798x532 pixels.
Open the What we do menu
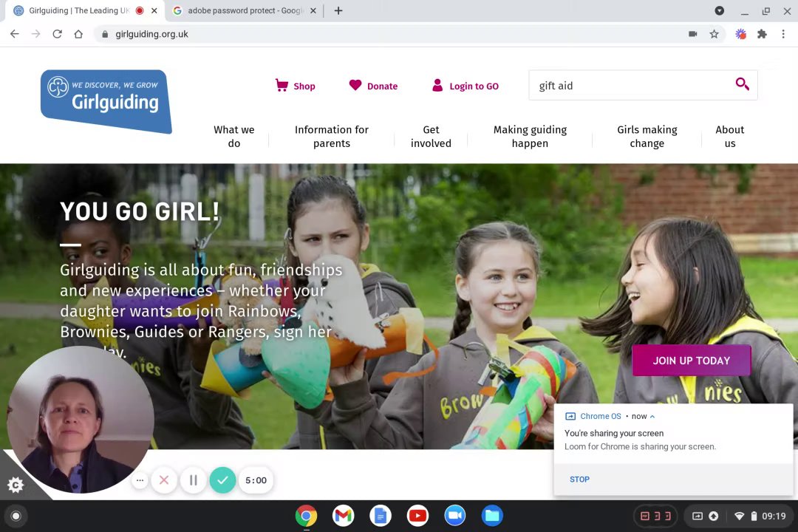[234, 137]
